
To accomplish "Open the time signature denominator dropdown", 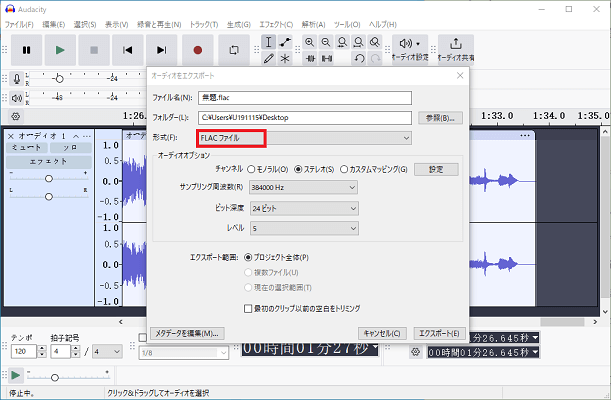I will pos(108,352).
